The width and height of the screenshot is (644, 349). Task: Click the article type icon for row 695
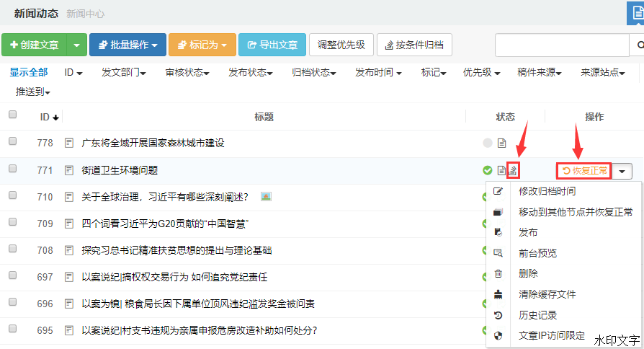[69, 330]
